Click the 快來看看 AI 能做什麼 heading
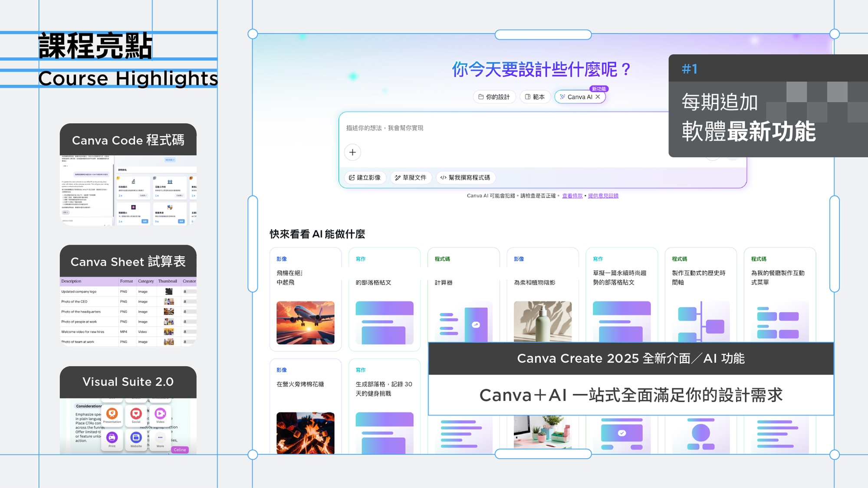Viewport: 868px width, 488px height. (317, 234)
